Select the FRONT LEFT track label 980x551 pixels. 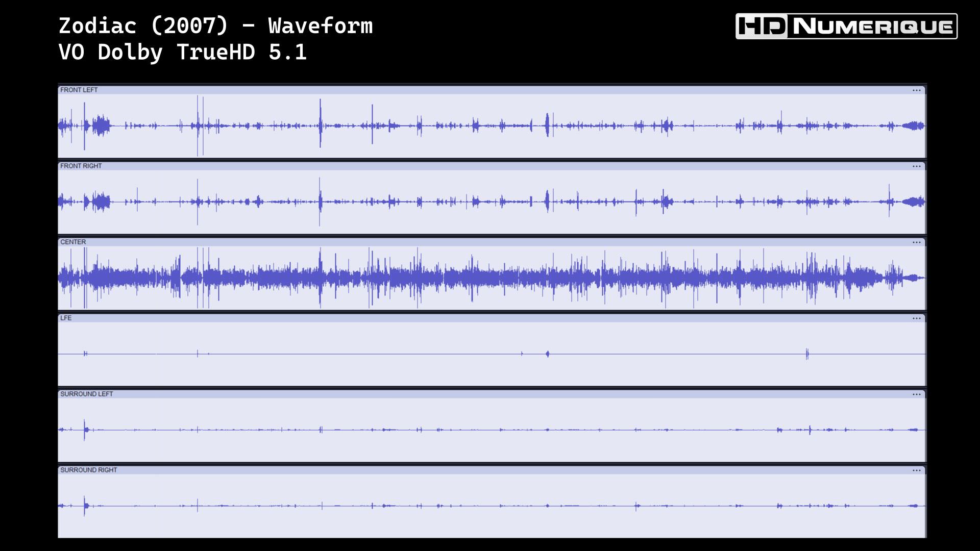79,90
